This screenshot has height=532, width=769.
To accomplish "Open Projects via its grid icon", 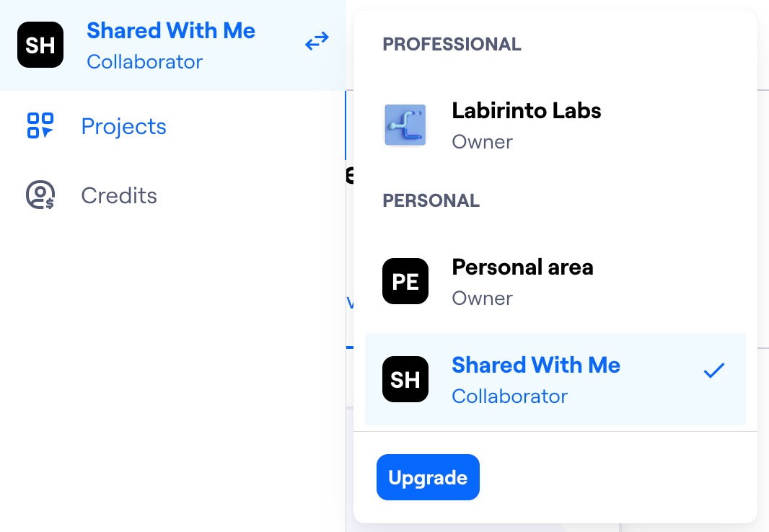I will tap(40, 126).
